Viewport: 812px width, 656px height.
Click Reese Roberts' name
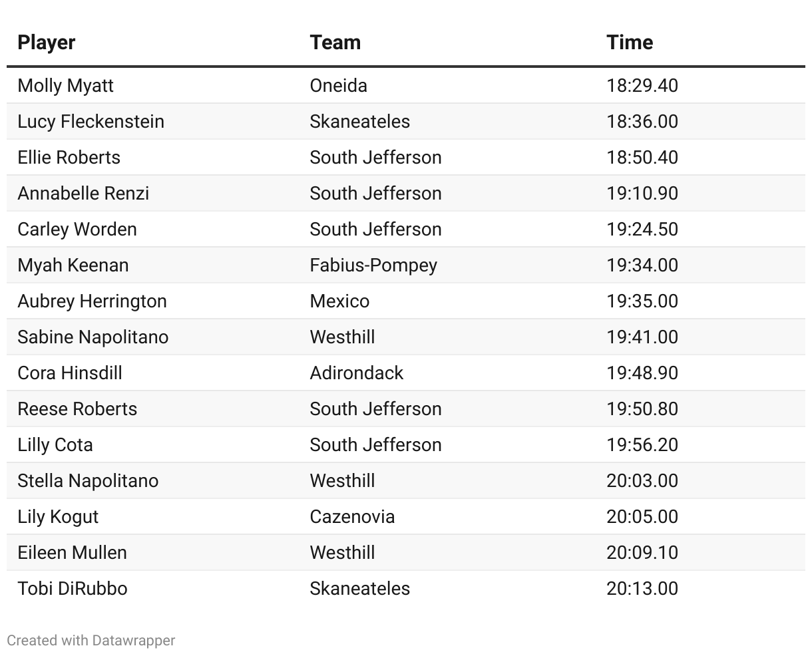pos(77,409)
